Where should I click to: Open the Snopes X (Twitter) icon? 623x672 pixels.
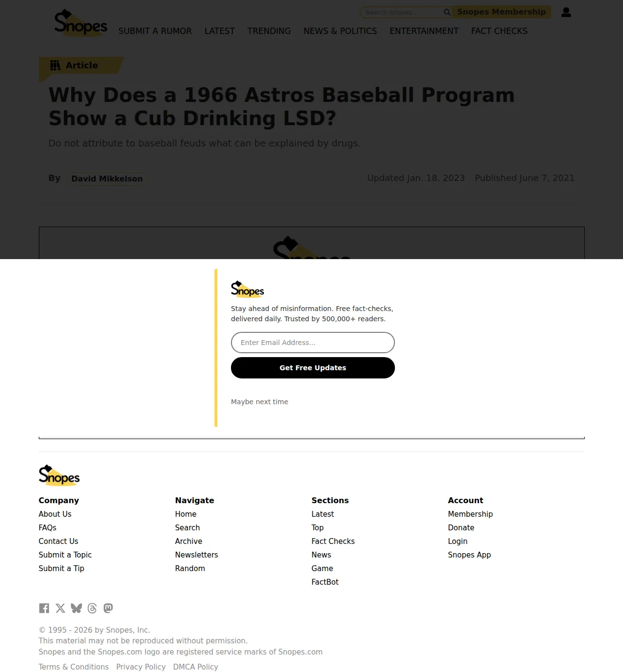[60, 608]
